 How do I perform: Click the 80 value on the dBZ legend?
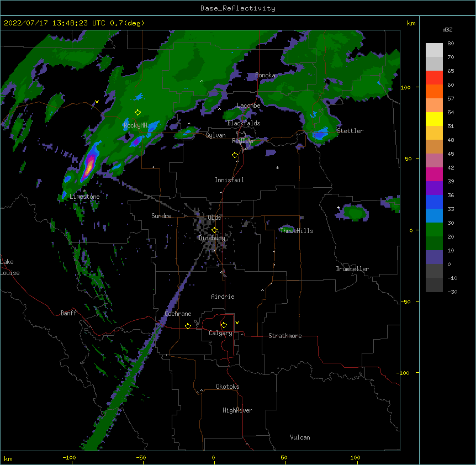451,44
